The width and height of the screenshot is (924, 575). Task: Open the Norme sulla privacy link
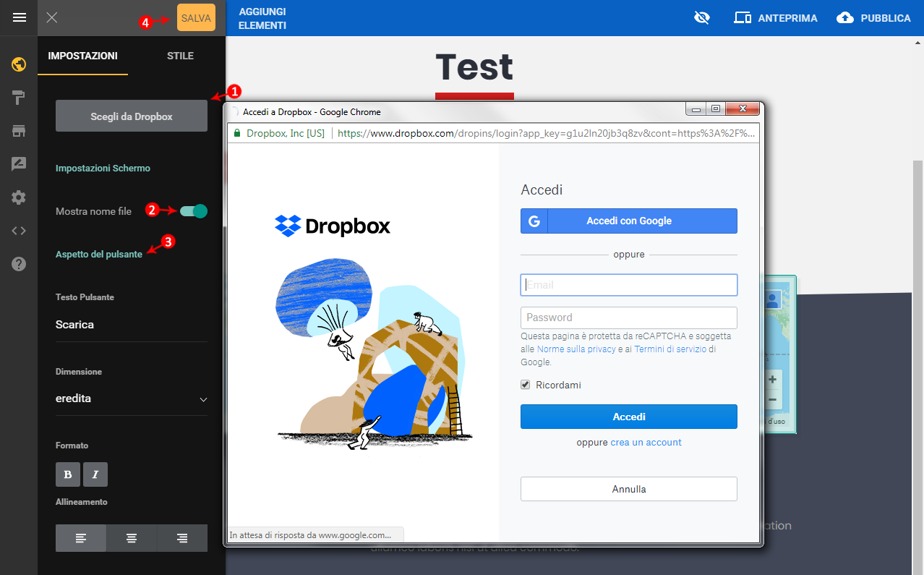click(576, 349)
